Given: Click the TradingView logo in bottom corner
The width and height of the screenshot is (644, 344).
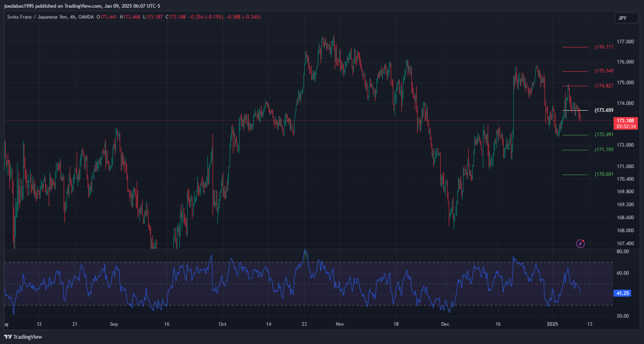Looking at the screenshot, I should coord(23,337).
